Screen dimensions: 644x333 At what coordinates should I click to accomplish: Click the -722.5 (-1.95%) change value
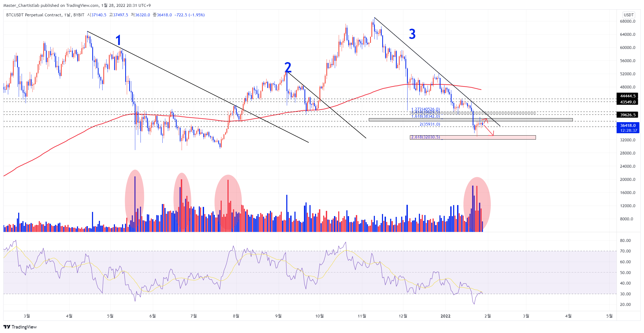coord(190,15)
